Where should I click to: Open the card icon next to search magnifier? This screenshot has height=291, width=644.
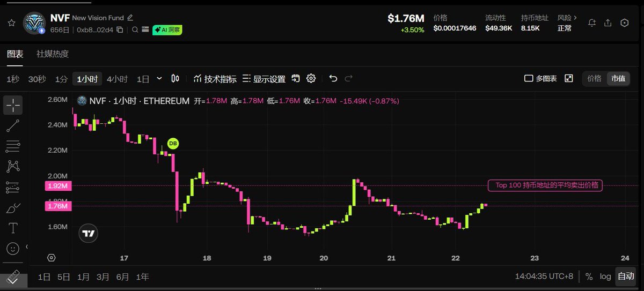pyautogui.click(x=145, y=30)
